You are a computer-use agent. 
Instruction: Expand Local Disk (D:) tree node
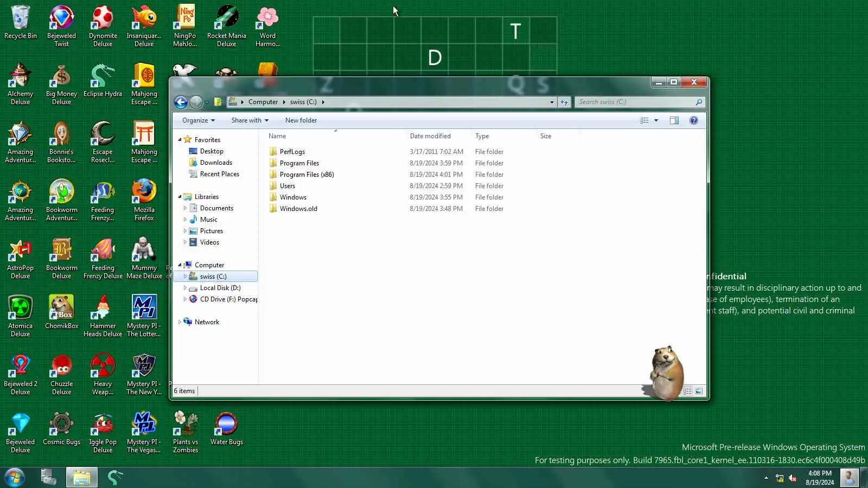(185, 288)
